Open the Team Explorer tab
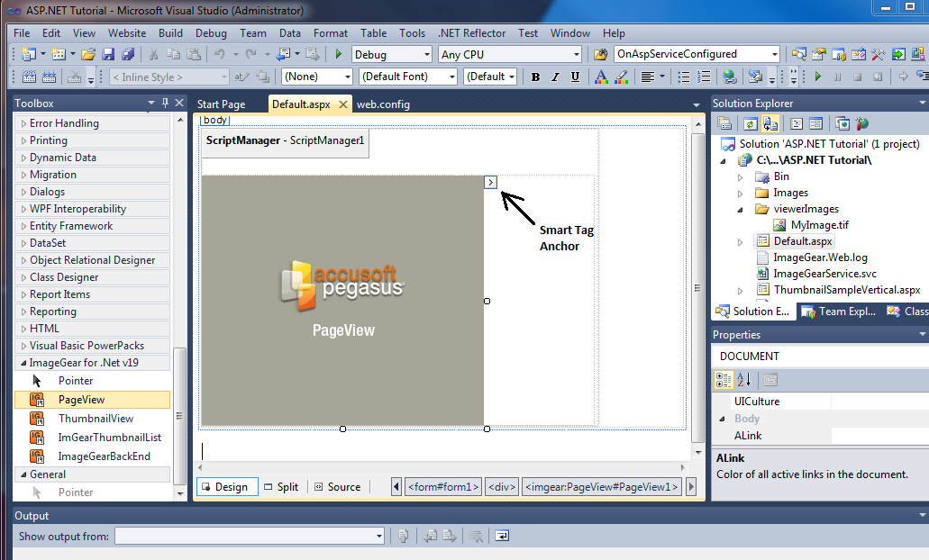 coord(838,312)
